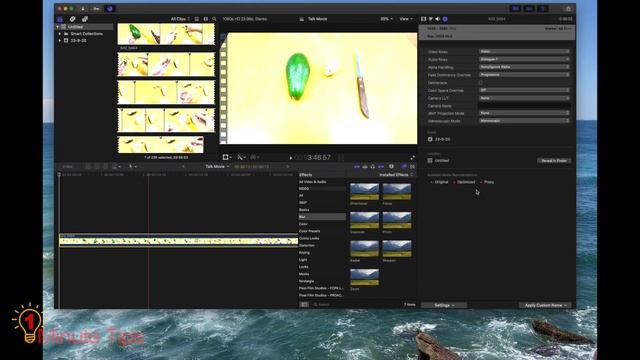
Task: Open timeline clip appearance options
Action: (x=391, y=167)
